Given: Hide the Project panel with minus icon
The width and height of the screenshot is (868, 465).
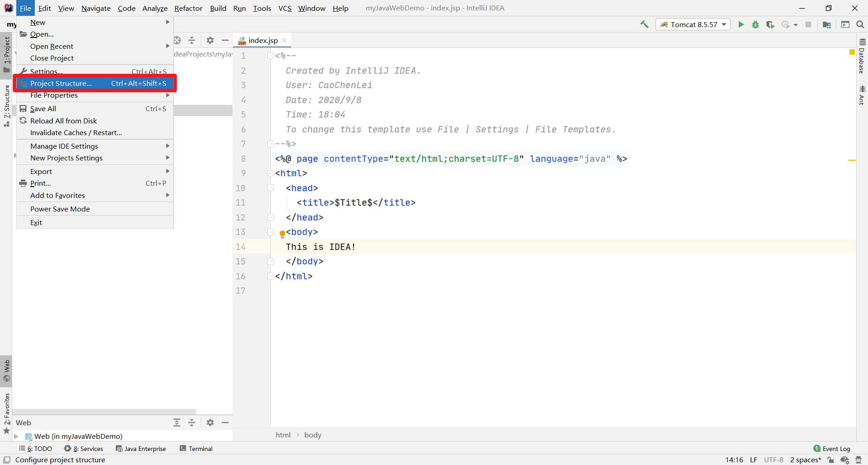Looking at the screenshot, I should 225,40.
